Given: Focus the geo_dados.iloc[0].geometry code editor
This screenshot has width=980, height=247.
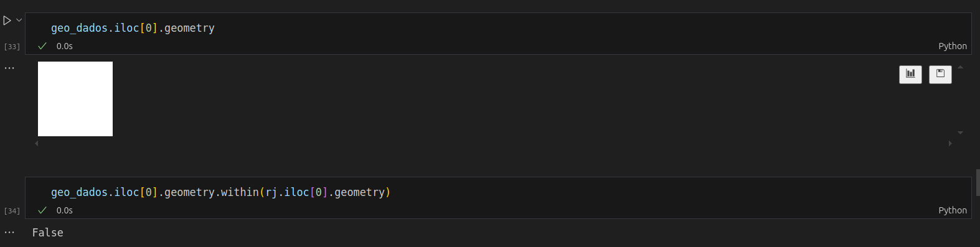Looking at the screenshot, I should pos(498,28).
